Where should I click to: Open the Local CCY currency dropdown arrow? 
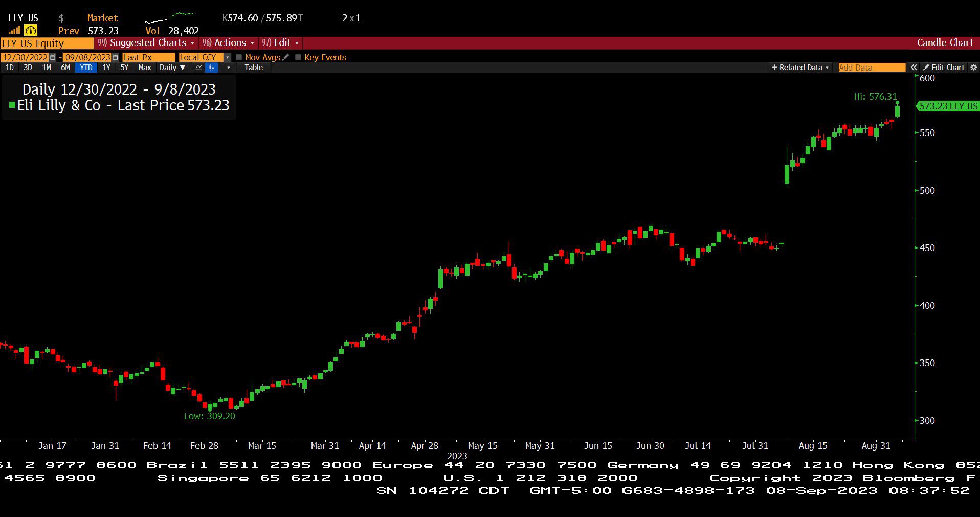(x=228, y=57)
